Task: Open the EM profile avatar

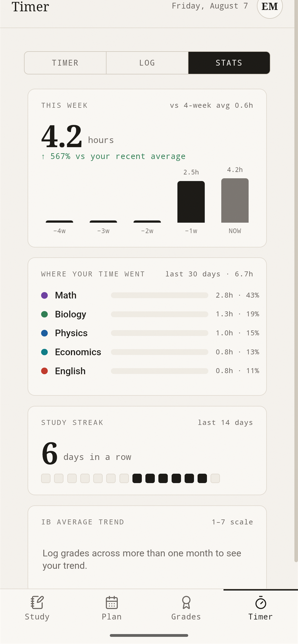Action: pyautogui.click(x=270, y=6)
